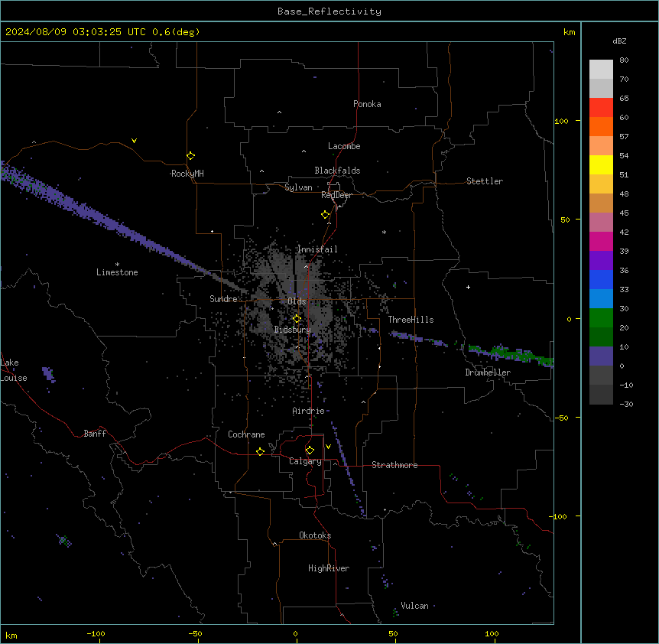Select the yellow diamond marker above Calgary label
This screenshot has height=644, width=659.
point(310,450)
